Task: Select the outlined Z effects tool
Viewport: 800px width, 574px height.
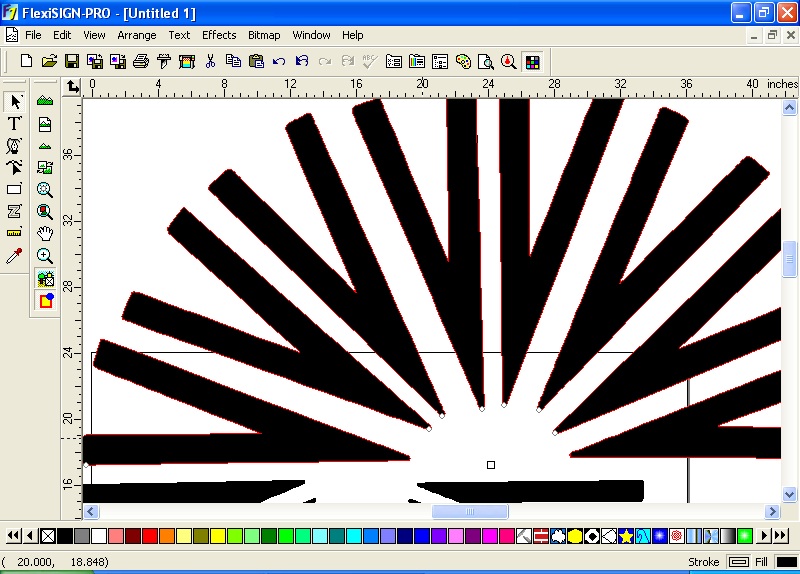Action: coord(14,211)
